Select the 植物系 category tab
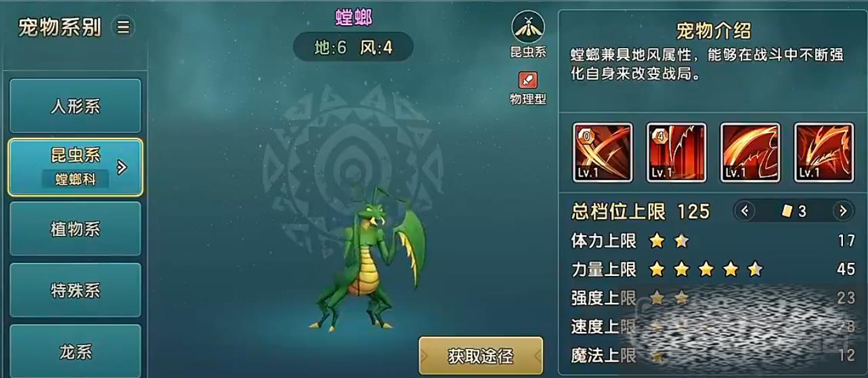The image size is (868, 378). point(75,229)
